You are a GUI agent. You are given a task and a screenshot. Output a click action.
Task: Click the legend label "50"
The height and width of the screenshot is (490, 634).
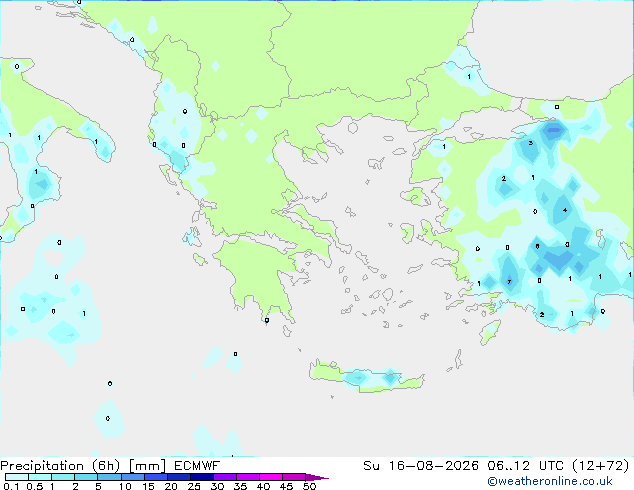(309, 486)
